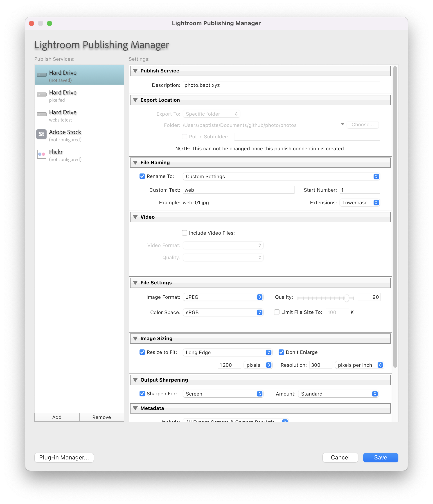Click the Description text field

[x=281, y=85]
